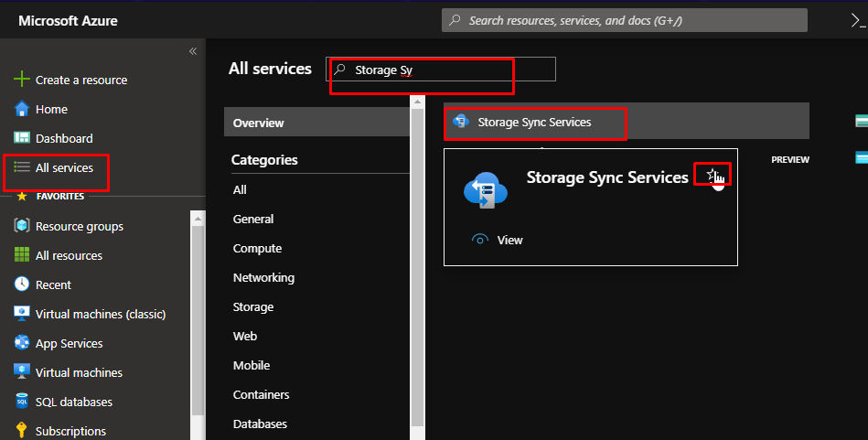
Task: Click the Subscriptions key icon
Action: tap(22, 430)
